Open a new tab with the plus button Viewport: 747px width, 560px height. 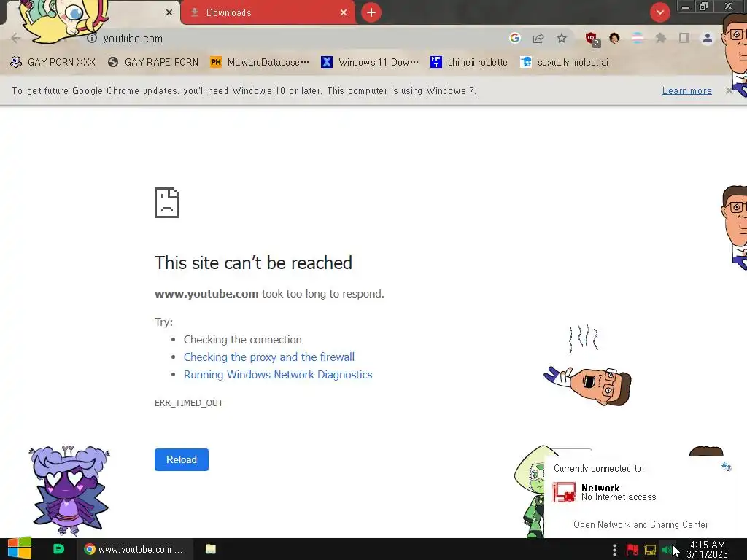coord(371,12)
